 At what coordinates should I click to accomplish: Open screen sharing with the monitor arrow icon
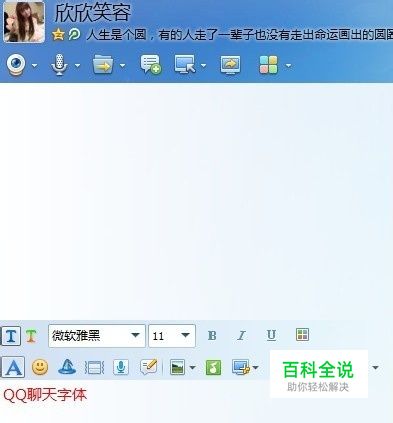pyautogui.click(x=230, y=65)
